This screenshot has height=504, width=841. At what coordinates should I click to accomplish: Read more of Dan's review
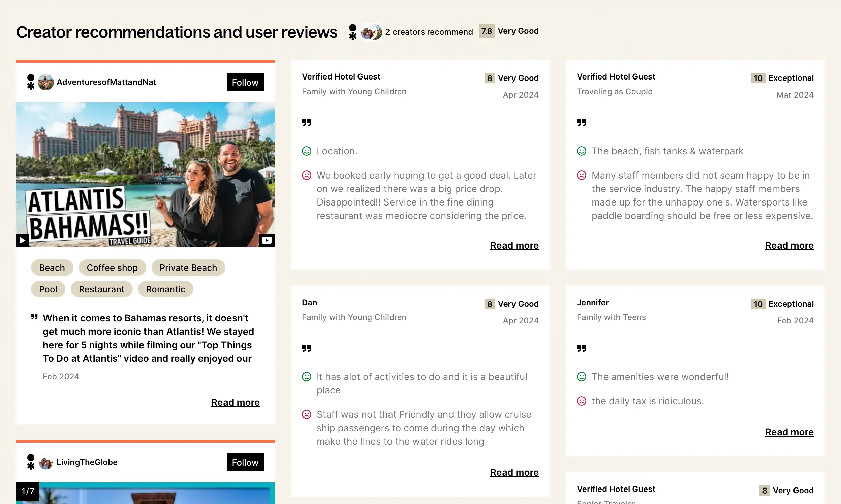[x=514, y=472]
